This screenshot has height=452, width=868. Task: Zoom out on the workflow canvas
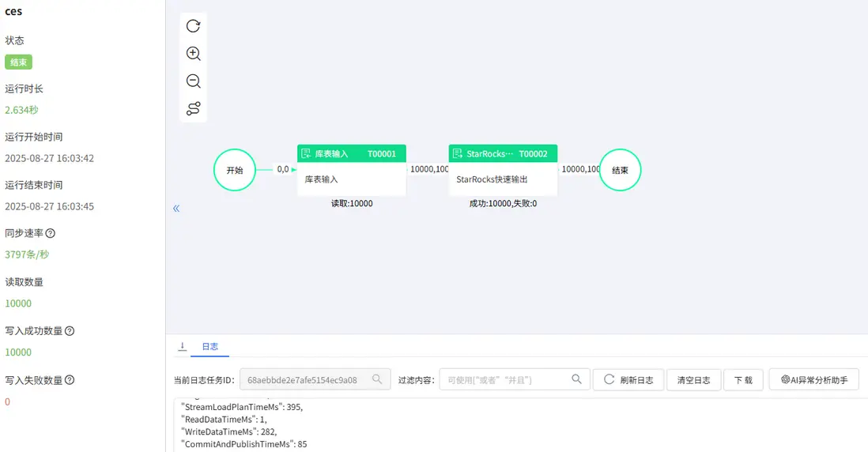click(x=193, y=81)
